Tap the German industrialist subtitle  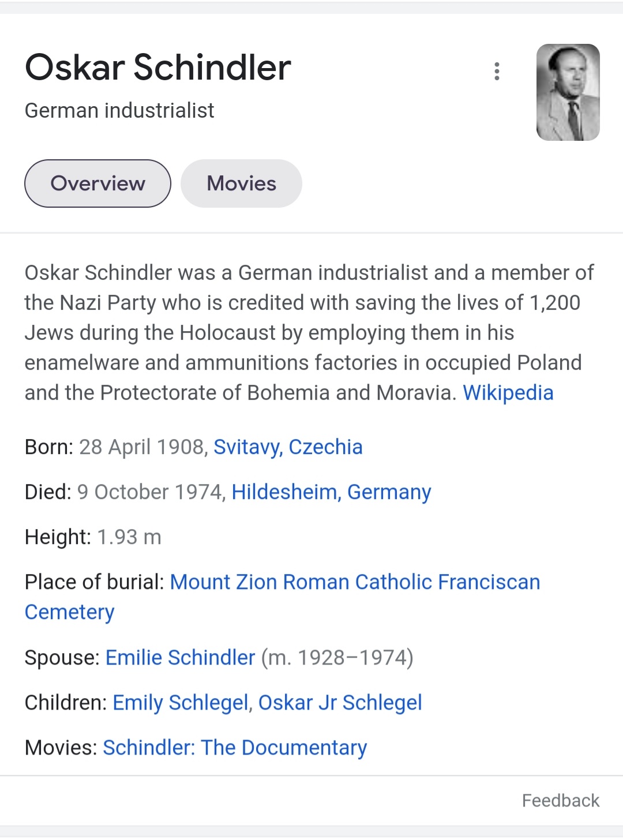tap(119, 110)
